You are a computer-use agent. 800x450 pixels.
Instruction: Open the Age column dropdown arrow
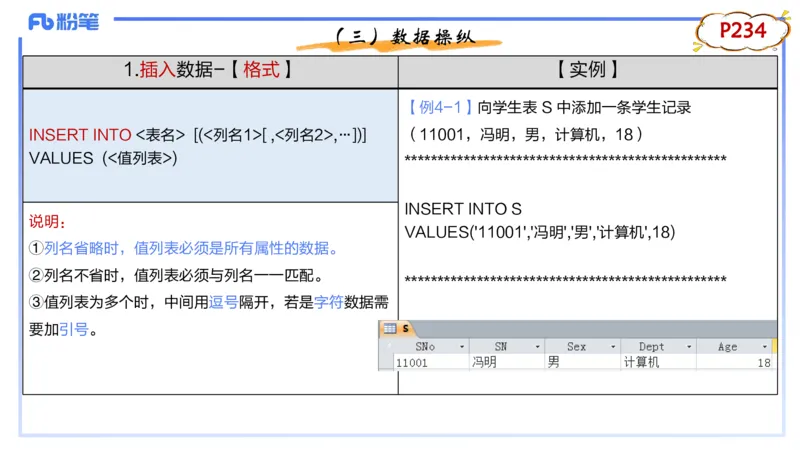coord(764,346)
